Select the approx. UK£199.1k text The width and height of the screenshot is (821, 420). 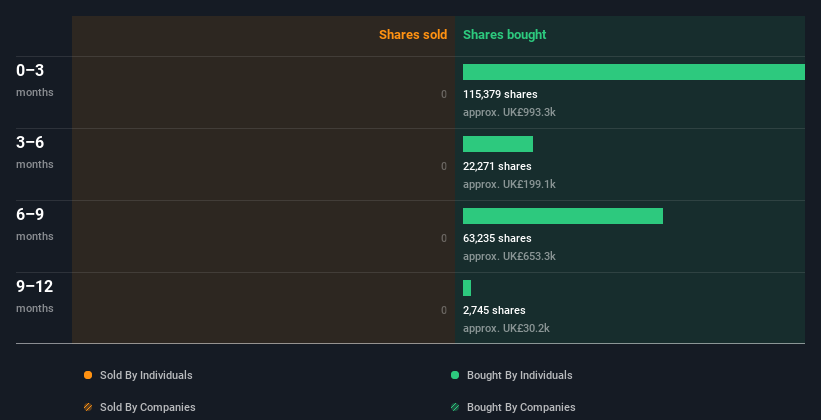tap(509, 184)
